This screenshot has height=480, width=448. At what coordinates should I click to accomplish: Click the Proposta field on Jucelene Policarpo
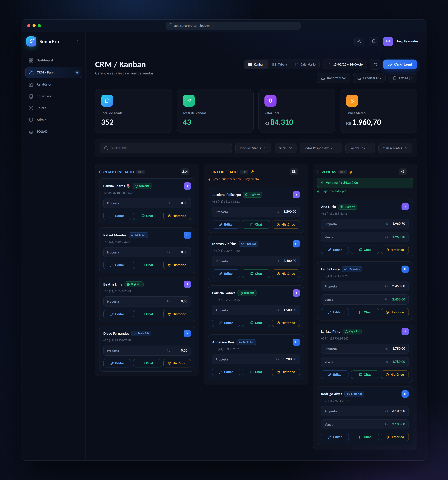256,212
